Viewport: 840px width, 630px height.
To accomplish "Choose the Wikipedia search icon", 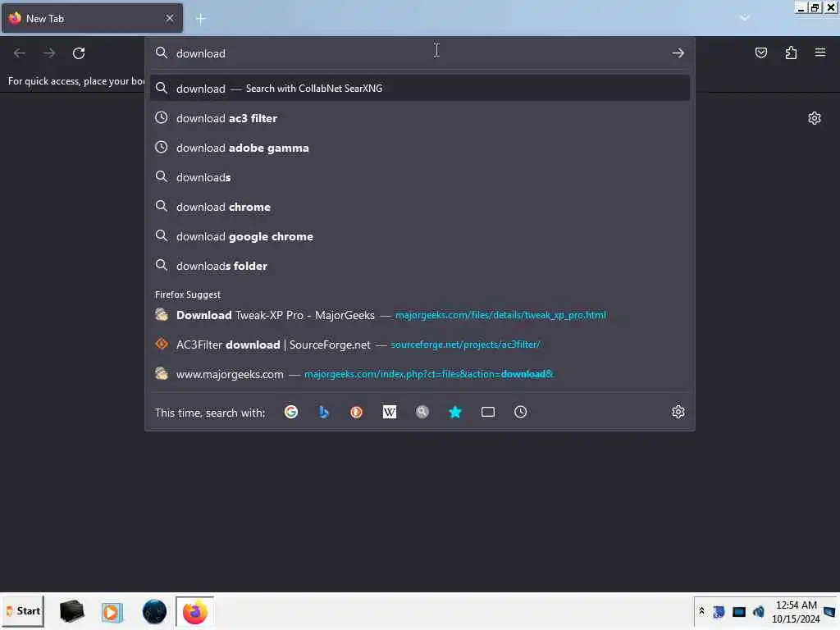I will coord(390,412).
